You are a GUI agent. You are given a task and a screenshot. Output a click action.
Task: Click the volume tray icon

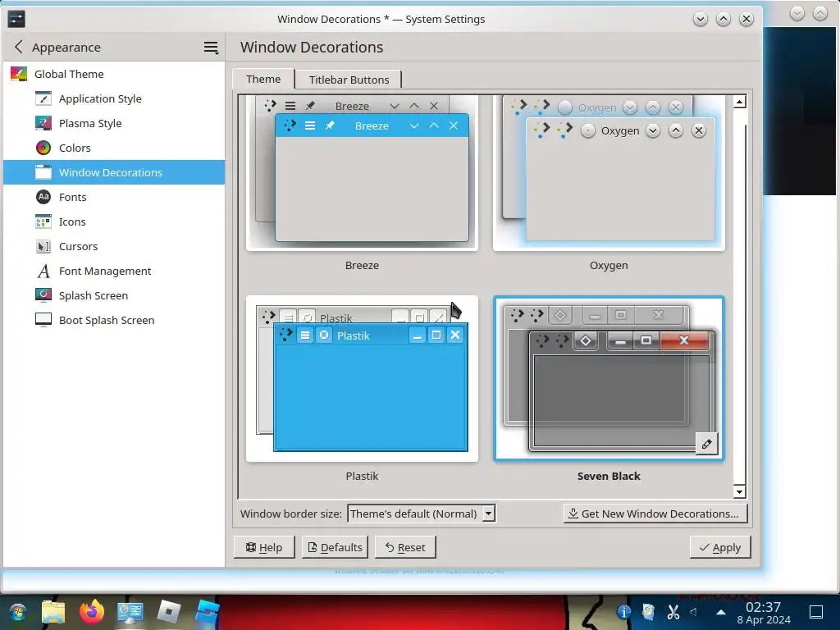coord(694,612)
